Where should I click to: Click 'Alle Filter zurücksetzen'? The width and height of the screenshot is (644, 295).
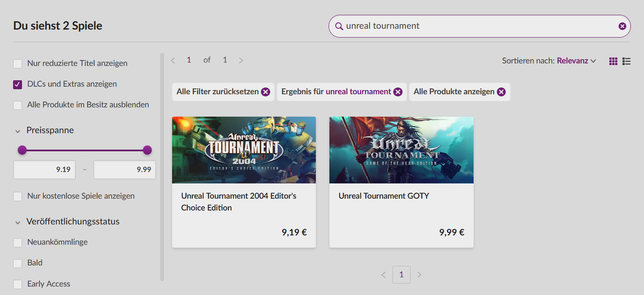(x=217, y=91)
